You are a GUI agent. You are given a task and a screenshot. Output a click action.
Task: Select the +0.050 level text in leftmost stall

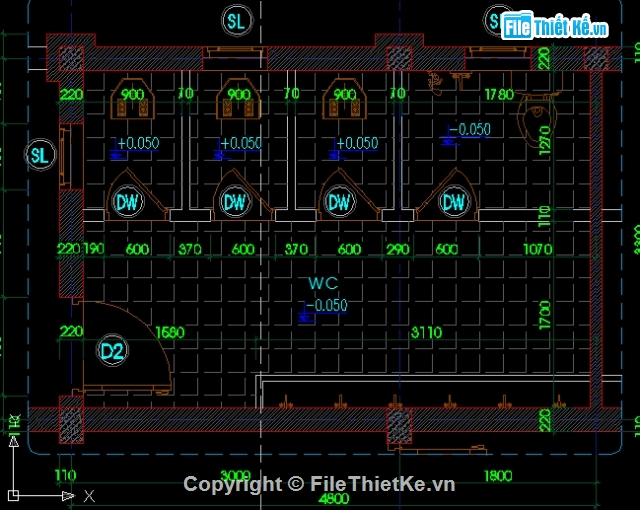point(138,144)
